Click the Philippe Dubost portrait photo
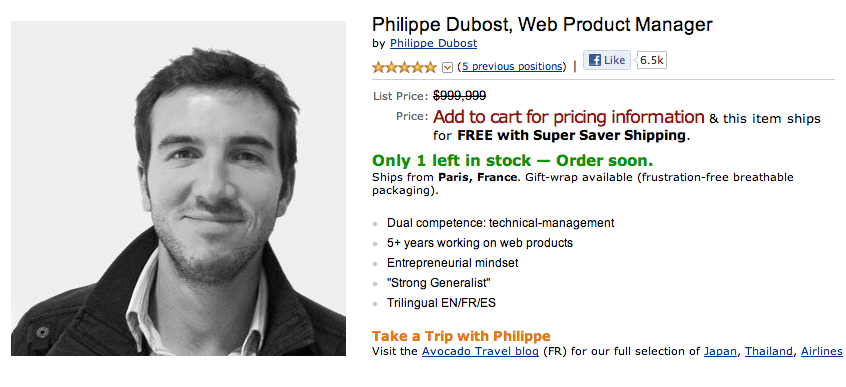 [x=179, y=188]
